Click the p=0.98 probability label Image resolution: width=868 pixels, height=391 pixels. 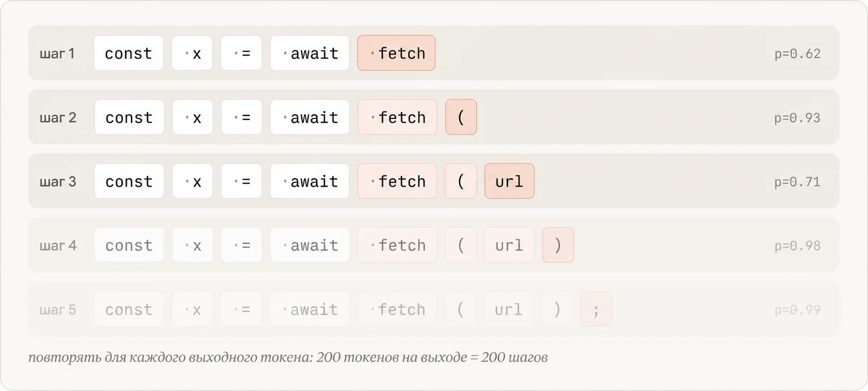(x=797, y=246)
